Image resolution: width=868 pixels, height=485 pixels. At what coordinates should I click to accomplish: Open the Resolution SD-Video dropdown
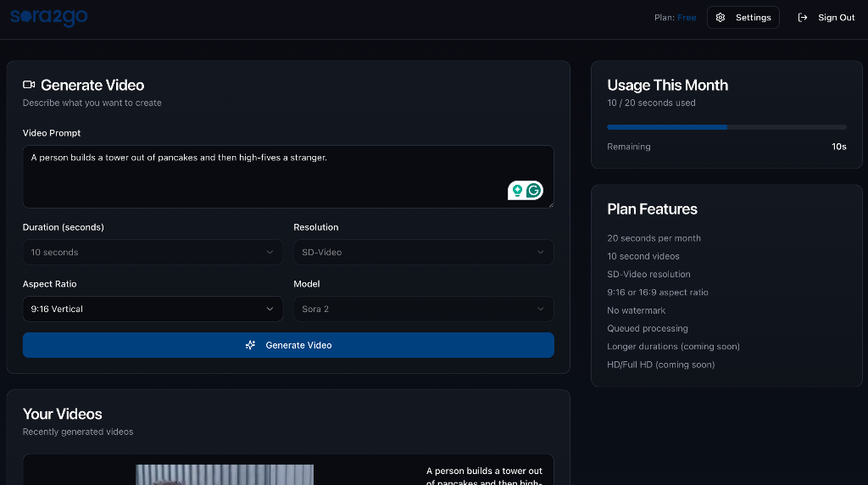[423, 253]
